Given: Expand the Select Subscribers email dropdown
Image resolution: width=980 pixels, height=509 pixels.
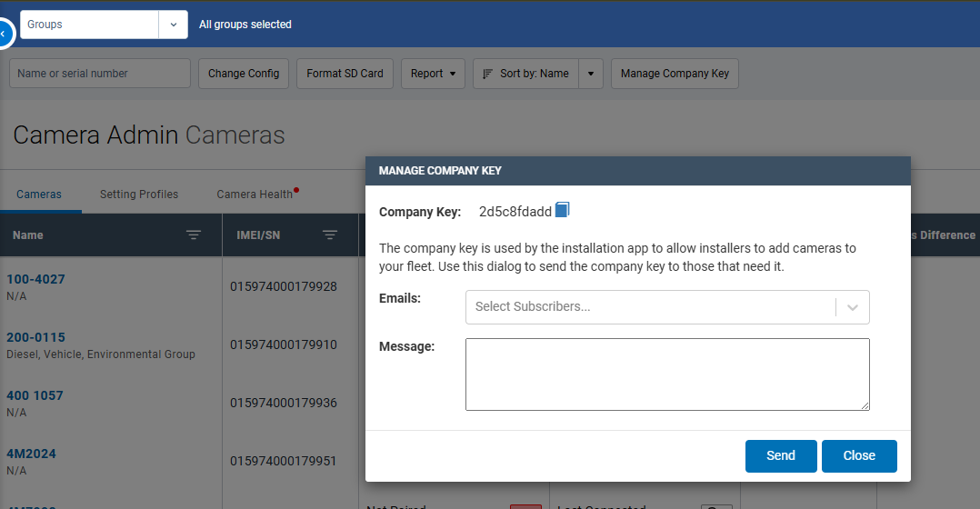Looking at the screenshot, I should 852,307.
